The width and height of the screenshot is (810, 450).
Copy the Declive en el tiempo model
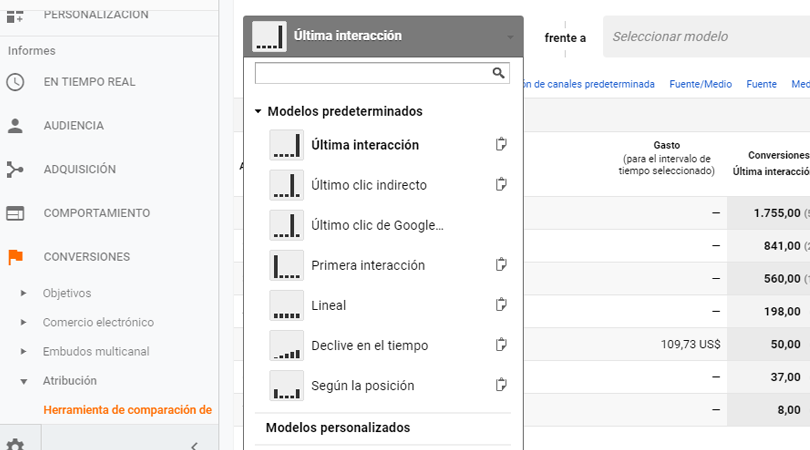[501, 345]
